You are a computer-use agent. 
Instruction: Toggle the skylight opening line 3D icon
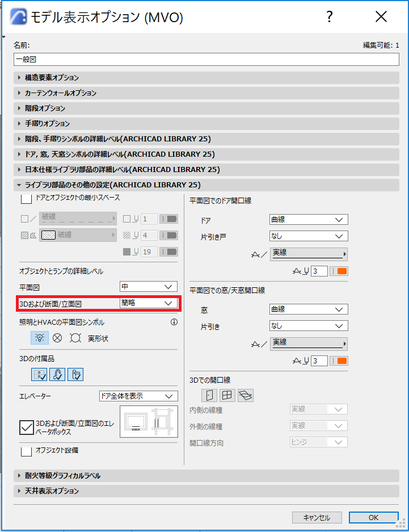pos(245,395)
